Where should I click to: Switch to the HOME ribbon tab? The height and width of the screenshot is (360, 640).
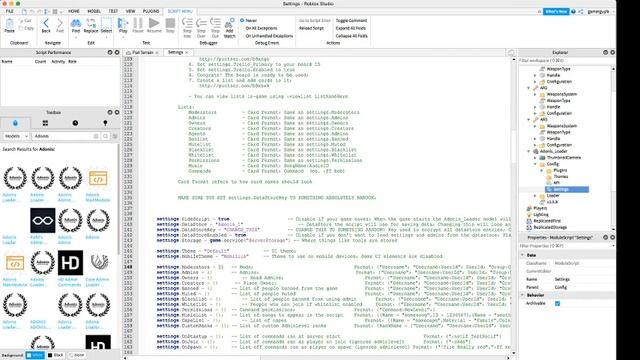[74, 11]
